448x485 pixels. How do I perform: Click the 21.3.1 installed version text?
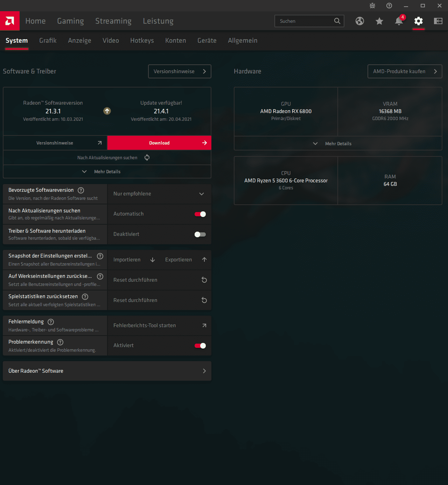53,111
